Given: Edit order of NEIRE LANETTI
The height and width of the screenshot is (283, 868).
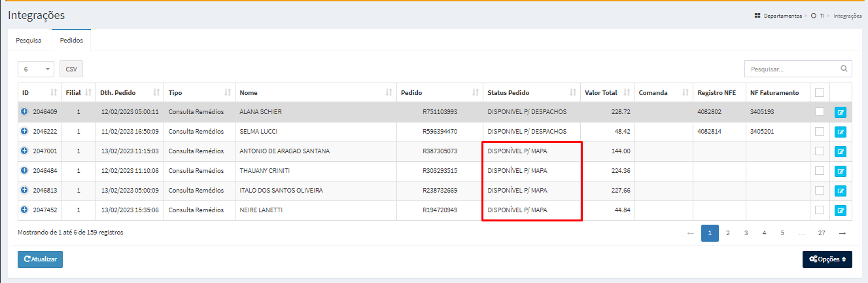Looking at the screenshot, I should tap(841, 211).
